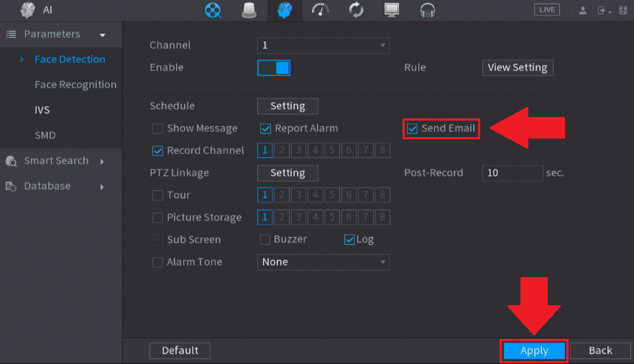Uncheck the Report Alarm checkbox
Image resolution: width=634 pixels, height=364 pixels.
click(x=265, y=129)
